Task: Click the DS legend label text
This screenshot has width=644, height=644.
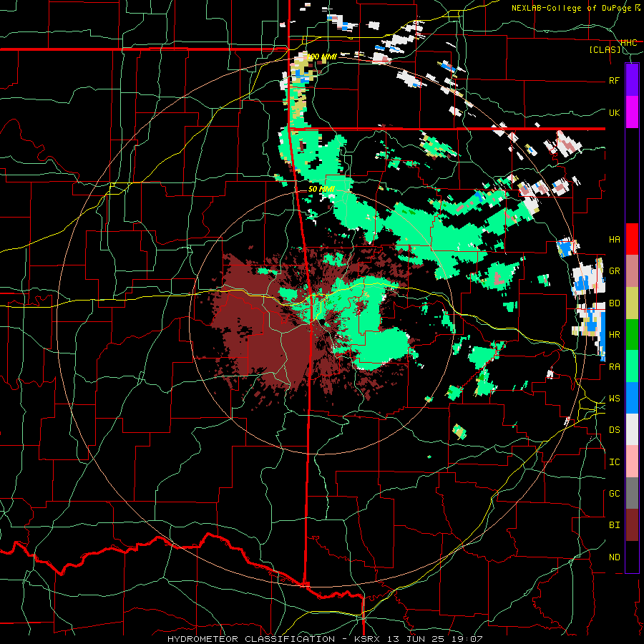Action: point(615,430)
